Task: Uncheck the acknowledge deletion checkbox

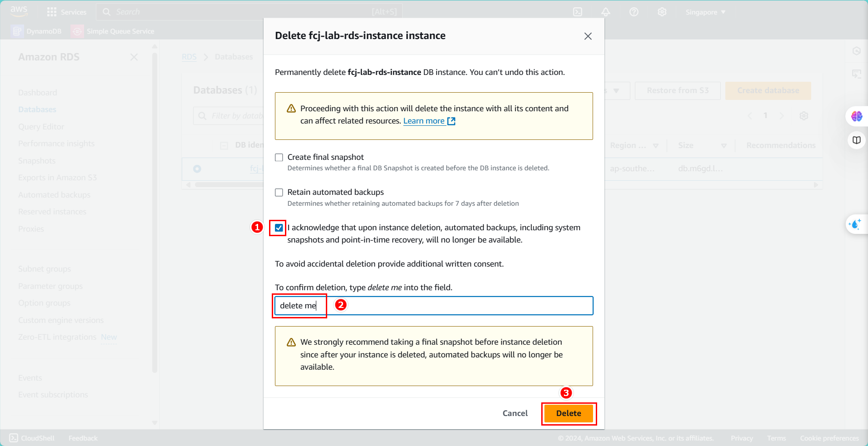Action: 279,228
